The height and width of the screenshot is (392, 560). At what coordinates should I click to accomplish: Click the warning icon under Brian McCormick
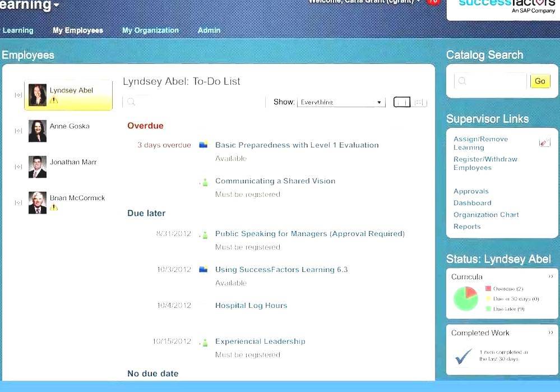pyautogui.click(x=54, y=207)
